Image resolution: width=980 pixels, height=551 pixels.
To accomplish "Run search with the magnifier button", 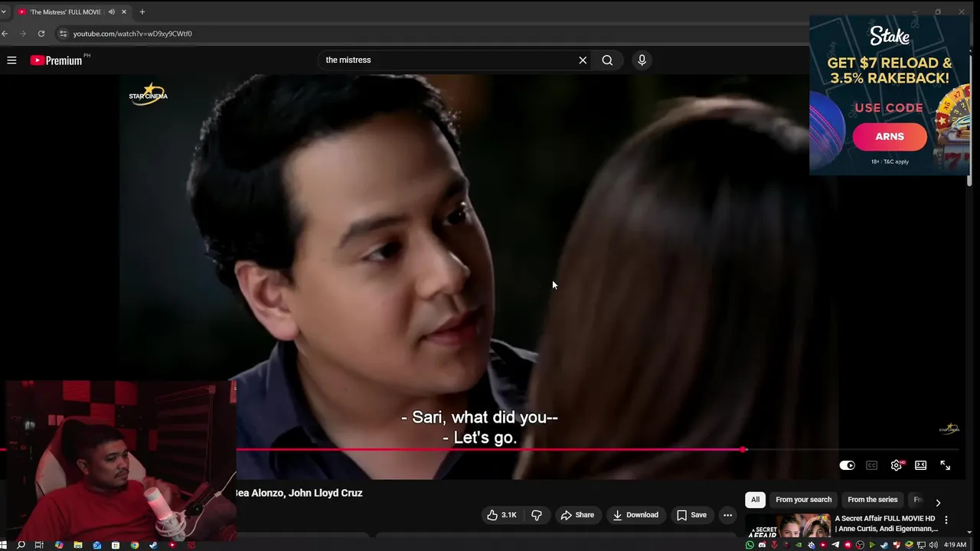I will 607,60.
